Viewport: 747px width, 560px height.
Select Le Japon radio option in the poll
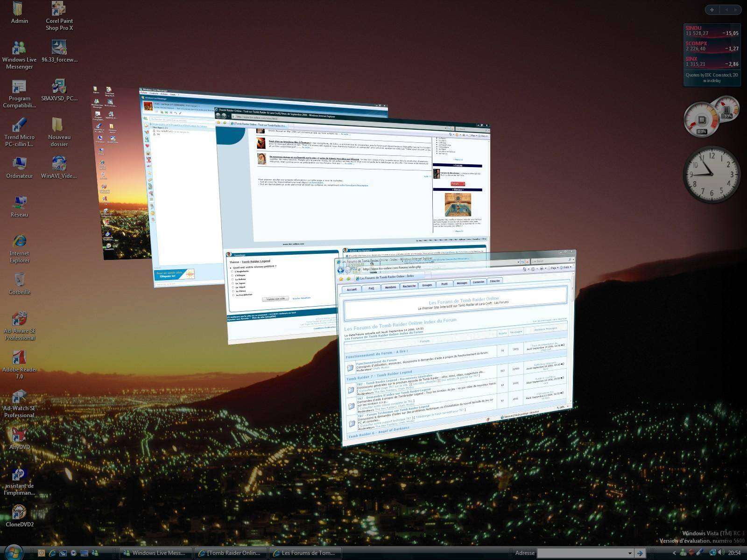point(233,283)
